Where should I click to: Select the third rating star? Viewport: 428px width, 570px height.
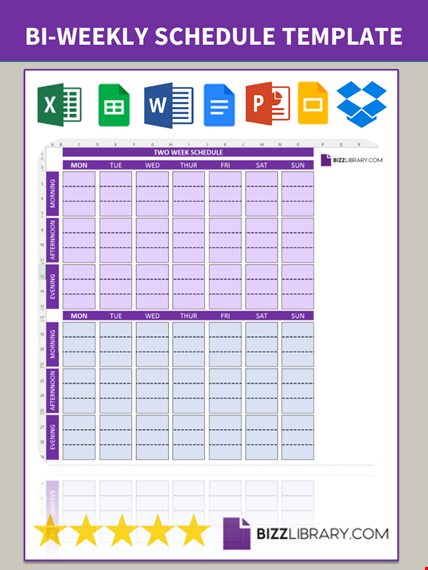[x=122, y=530]
